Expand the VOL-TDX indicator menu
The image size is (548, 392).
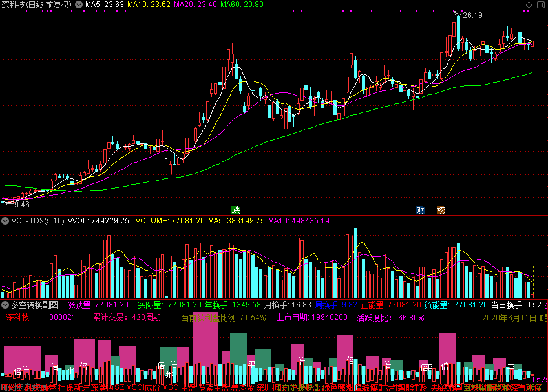(5, 221)
